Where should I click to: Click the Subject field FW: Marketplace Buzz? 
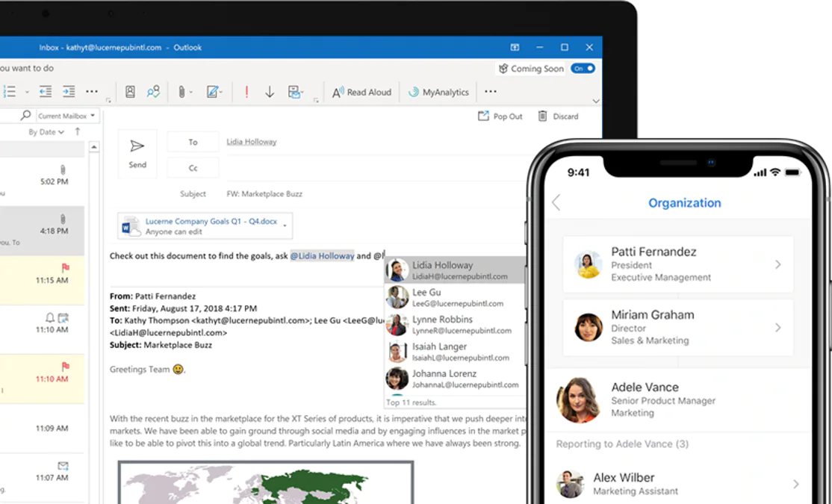pyautogui.click(x=264, y=193)
